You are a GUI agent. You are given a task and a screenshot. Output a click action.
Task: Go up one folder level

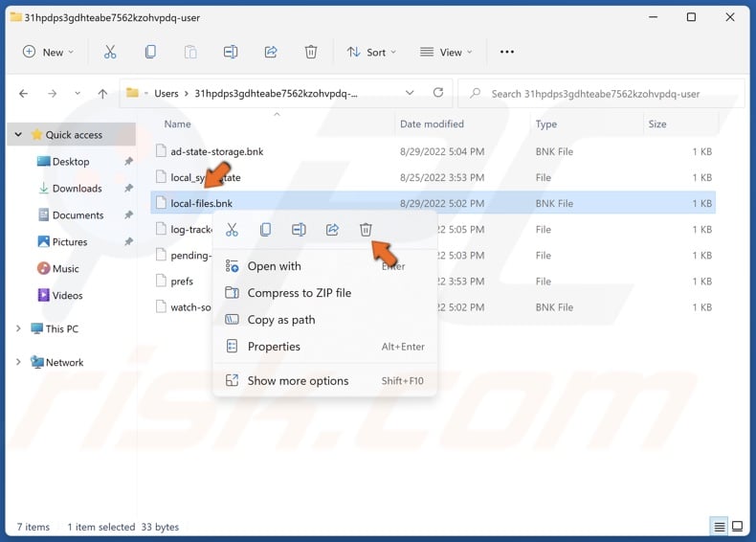click(x=102, y=94)
